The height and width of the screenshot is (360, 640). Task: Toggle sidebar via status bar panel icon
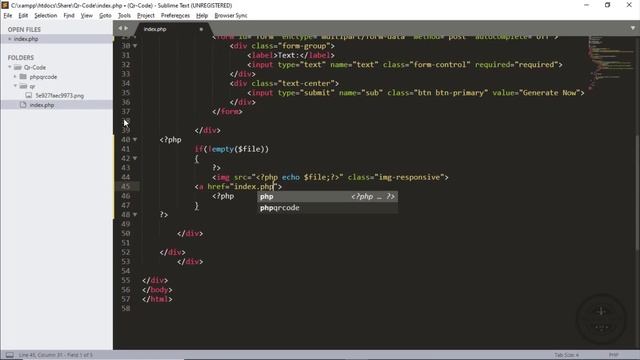click(x=9, y=355)
